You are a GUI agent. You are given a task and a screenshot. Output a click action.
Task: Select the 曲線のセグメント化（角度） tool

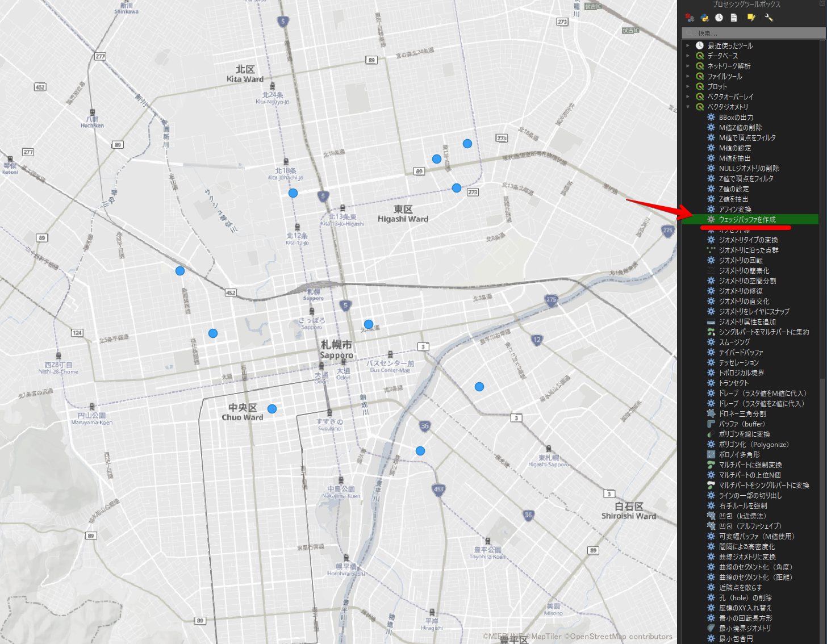[755, 567]
